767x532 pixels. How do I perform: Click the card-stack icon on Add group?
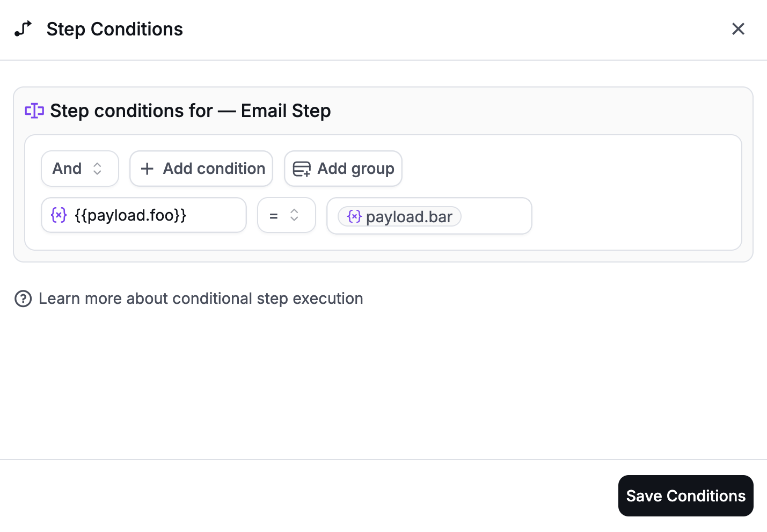(x=301, y=169)
